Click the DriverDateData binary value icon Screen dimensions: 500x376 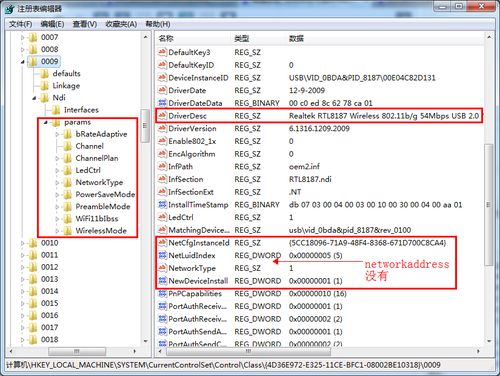(x=162, y=103)
